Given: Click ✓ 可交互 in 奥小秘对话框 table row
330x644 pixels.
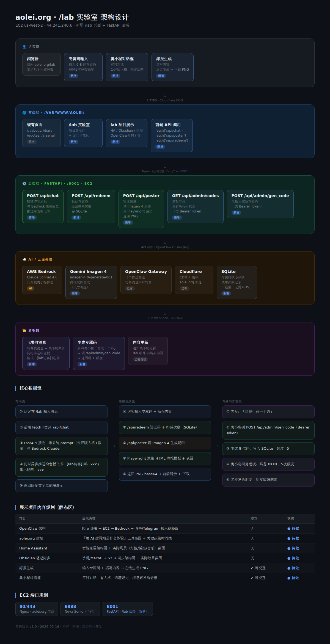Looking at the screenshot, I should [x=258, y=578].
